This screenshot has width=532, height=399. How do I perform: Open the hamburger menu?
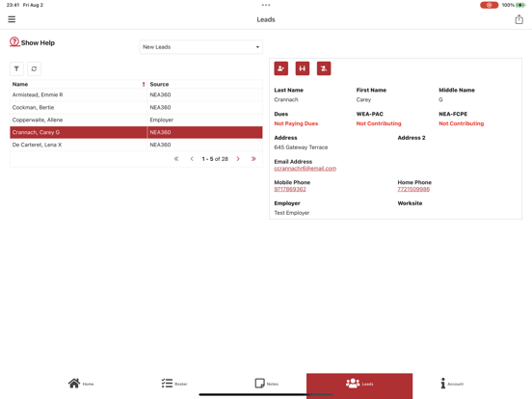[x=12, y=19]
